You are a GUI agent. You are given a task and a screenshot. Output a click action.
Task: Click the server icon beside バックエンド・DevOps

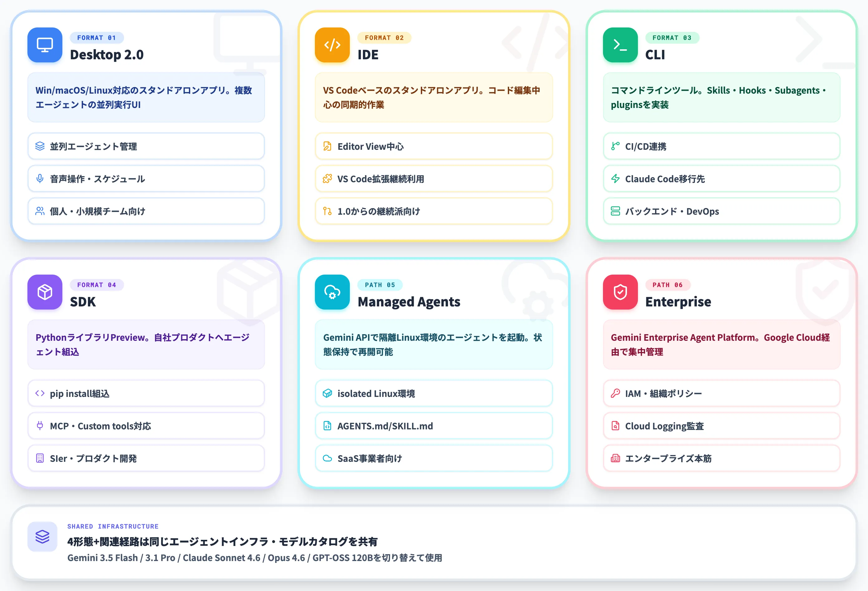pyautogui.click(x=615, y=211)
